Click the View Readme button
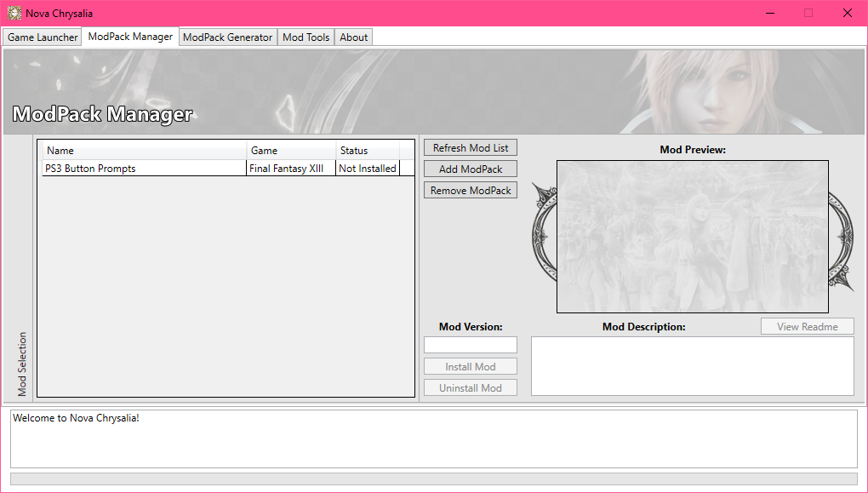 [x=807, y=326]
